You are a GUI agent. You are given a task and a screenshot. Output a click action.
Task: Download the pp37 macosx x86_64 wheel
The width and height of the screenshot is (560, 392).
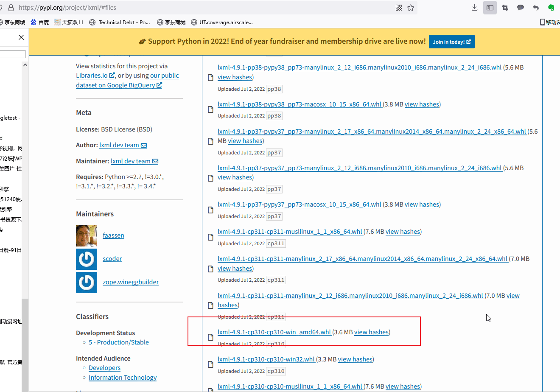point(300,204)
